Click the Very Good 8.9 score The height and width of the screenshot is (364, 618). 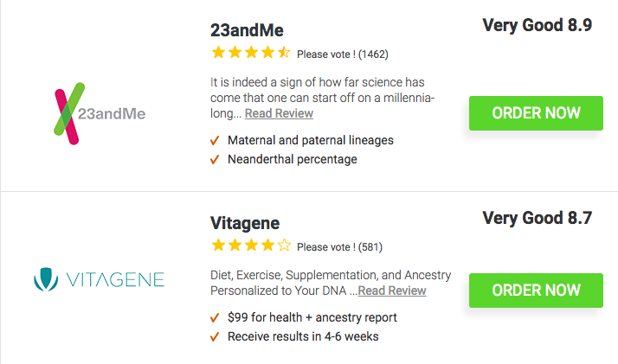pos(537,25)
